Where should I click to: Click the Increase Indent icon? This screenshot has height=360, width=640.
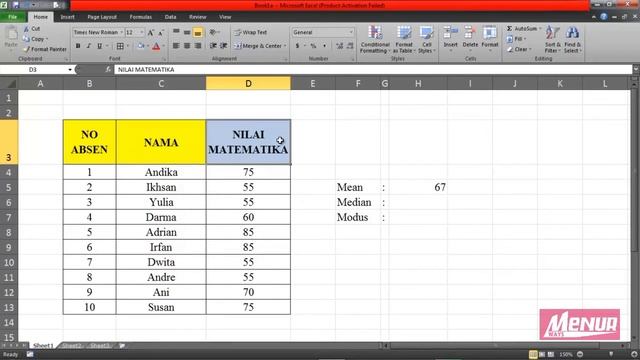click(x=224, y=46)
